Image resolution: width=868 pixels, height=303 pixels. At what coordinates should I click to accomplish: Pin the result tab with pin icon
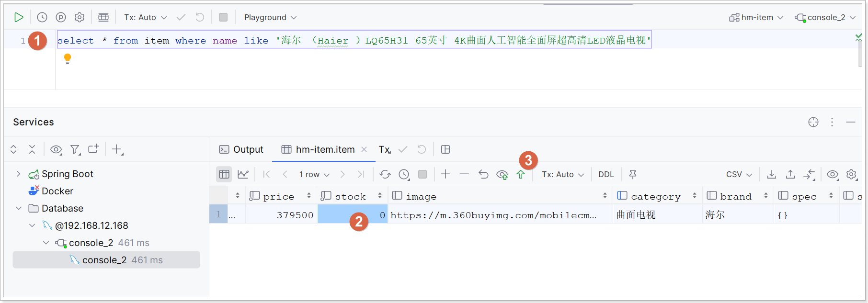click(x=633, y=174)
